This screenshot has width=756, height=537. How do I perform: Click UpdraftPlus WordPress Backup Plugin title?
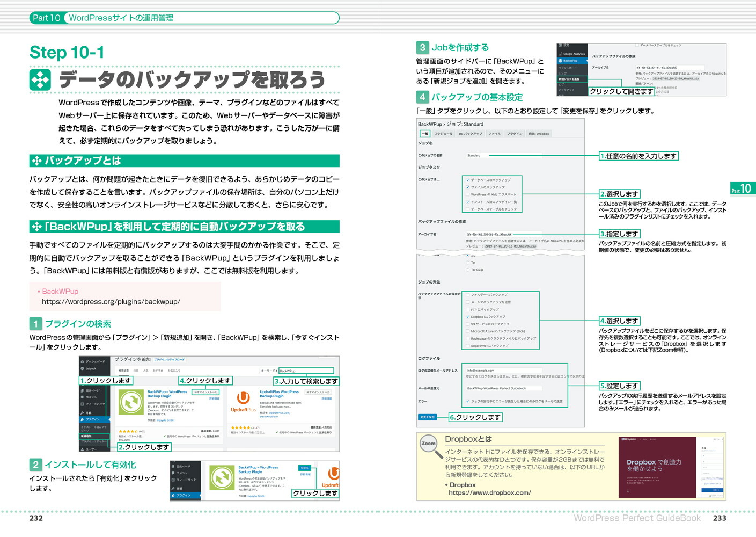(x=280, y=394)
